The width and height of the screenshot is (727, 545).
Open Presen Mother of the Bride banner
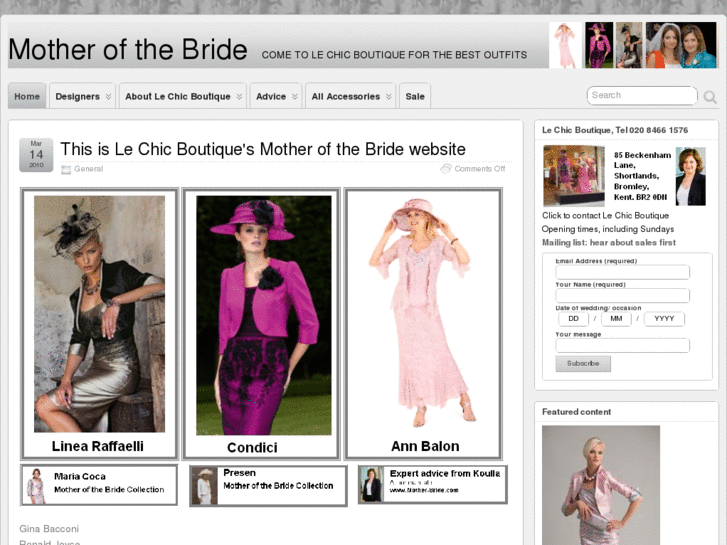[x=268, y=486]
